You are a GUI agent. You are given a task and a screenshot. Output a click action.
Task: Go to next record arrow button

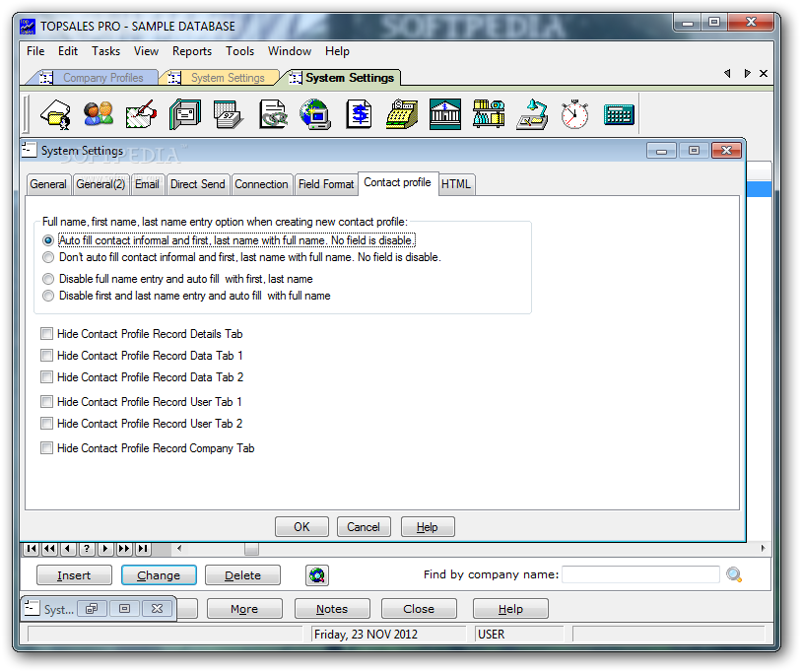tap(105, 549)
